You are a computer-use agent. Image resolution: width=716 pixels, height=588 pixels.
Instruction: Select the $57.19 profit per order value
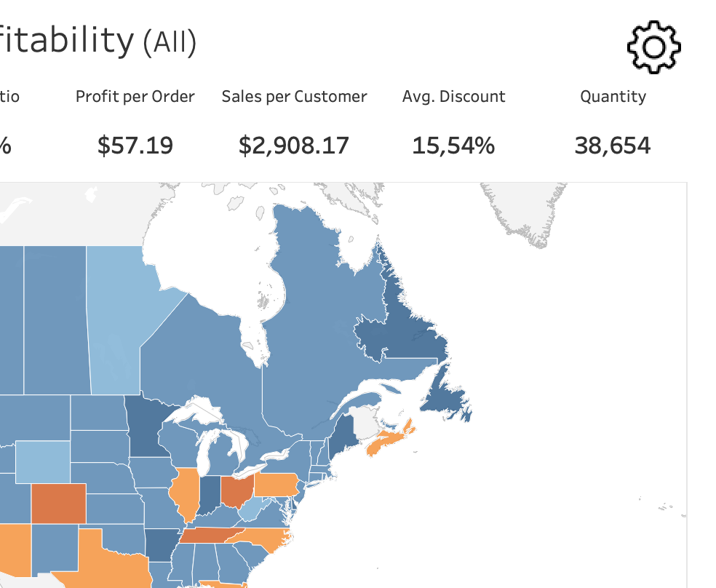(135, 146)
